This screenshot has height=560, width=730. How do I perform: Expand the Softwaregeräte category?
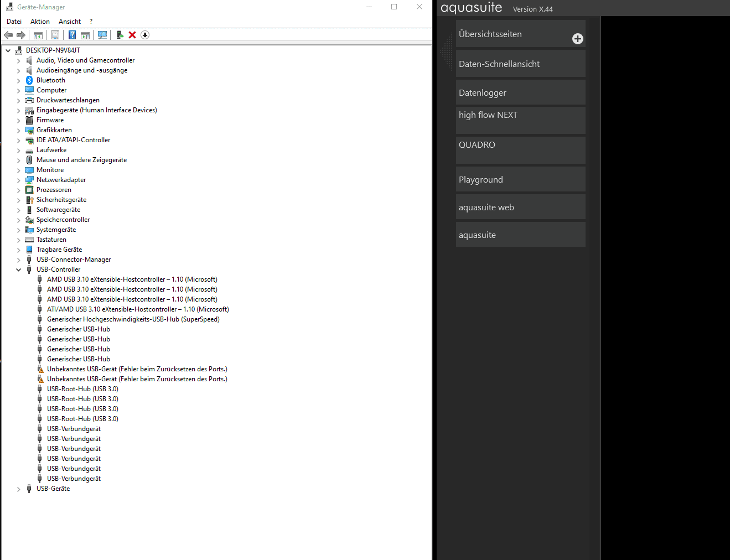tap(18, 210)
